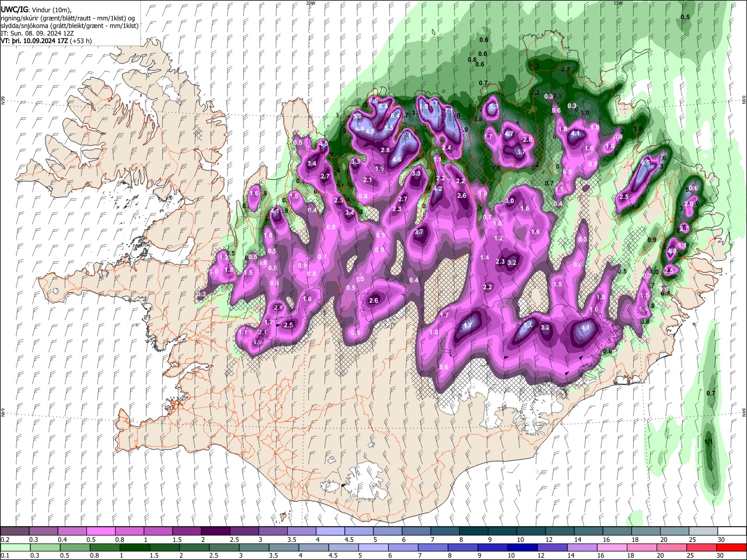Viewport: 747px width, 560px height.
Task: Click the UWC/IG Vindur (10m) title text
Action: click(36, 9)
